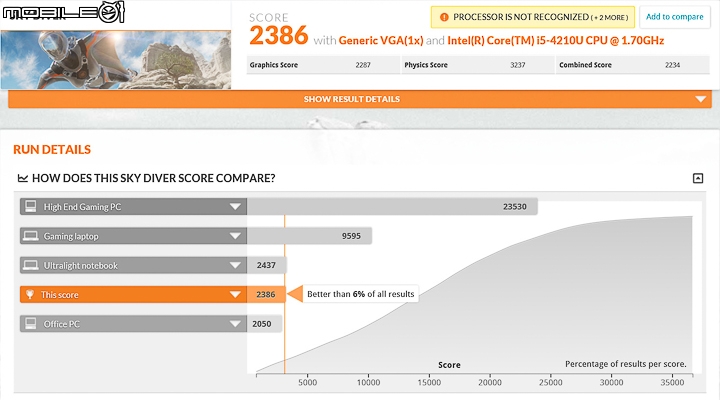Click the overall score 2386
The height and width of the screenshot is (400, 720).
pyautogui.click(x=279, y=35)
